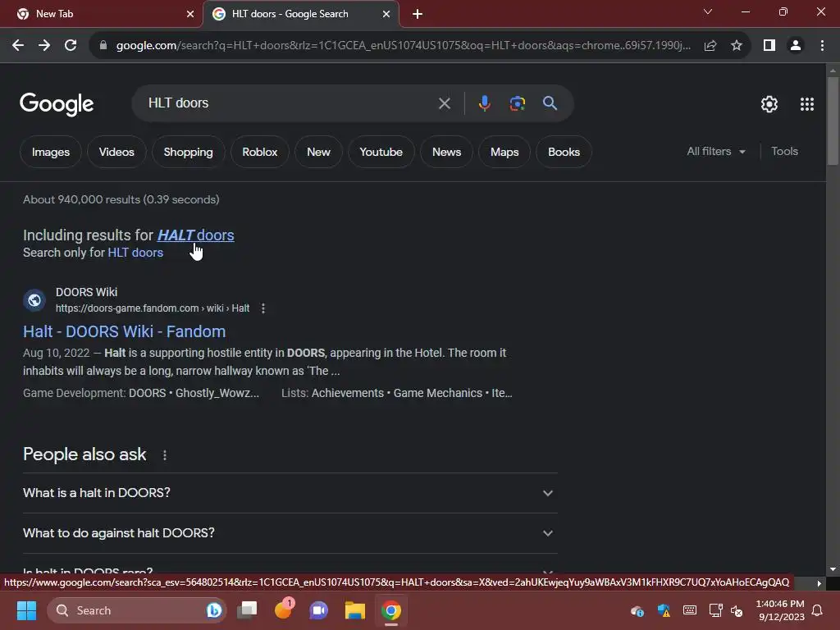Click the vertical page scrollbar
Viewport: 840px width, 630px height.
833,121
